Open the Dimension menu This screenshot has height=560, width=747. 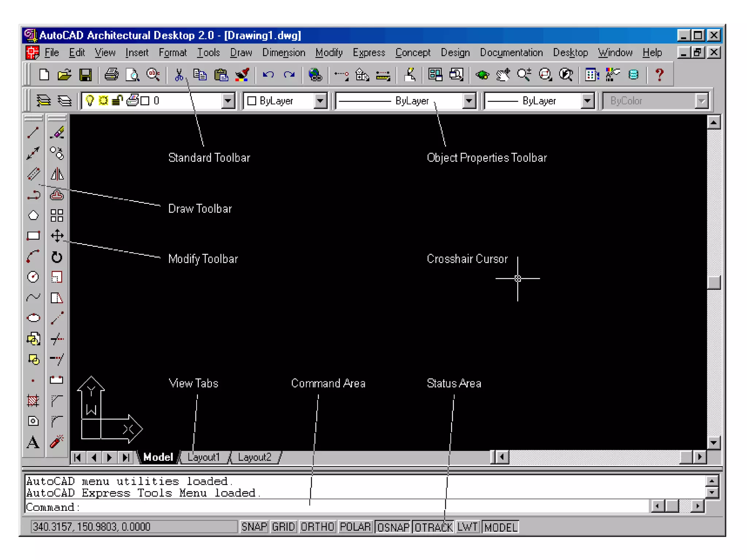pyautogui.click(x=283, y=53)
